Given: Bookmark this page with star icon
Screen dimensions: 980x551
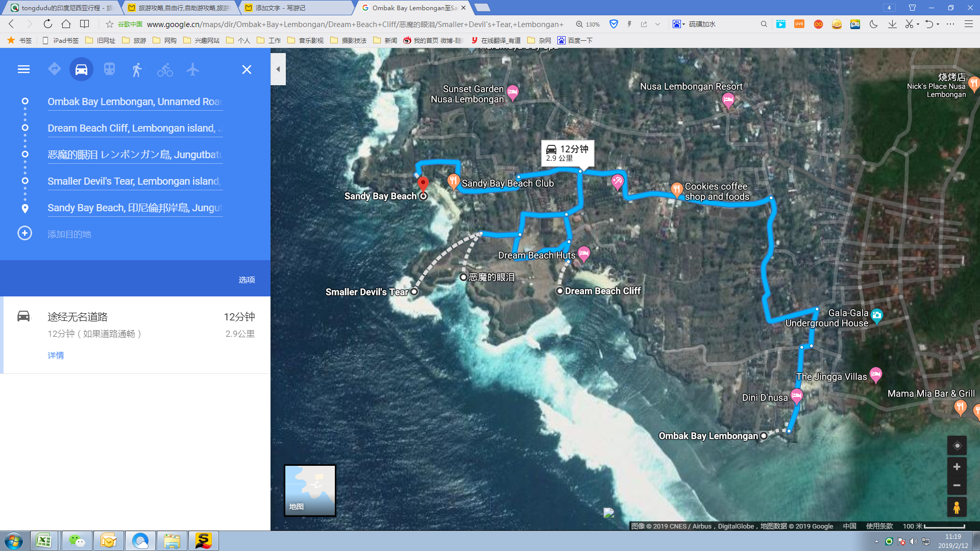Looking at the screenshot, I should pyautogui.click(x=109, y=24).
